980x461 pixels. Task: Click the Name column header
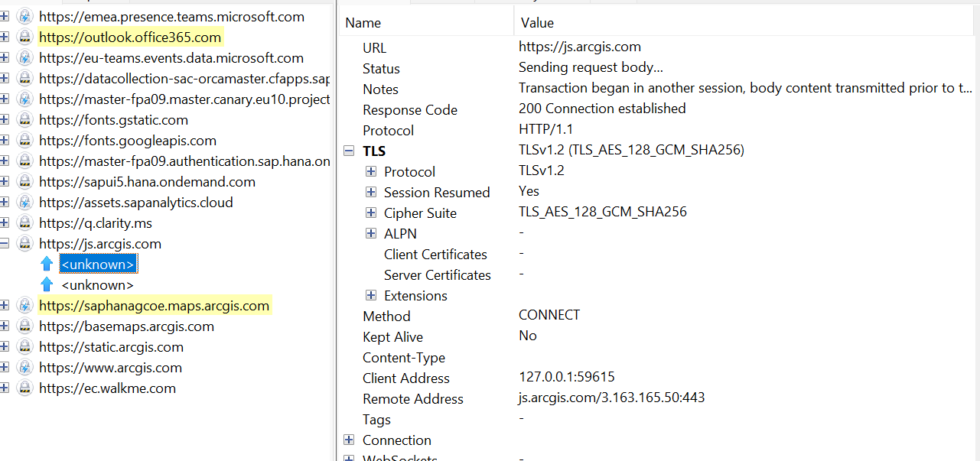[425, 23]
